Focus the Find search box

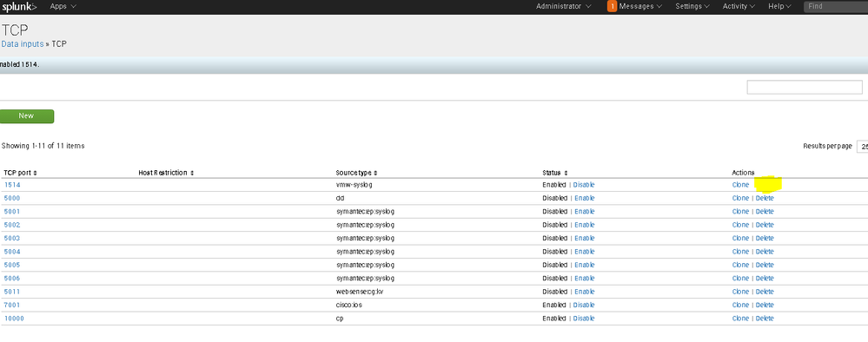tap(836, 7)
